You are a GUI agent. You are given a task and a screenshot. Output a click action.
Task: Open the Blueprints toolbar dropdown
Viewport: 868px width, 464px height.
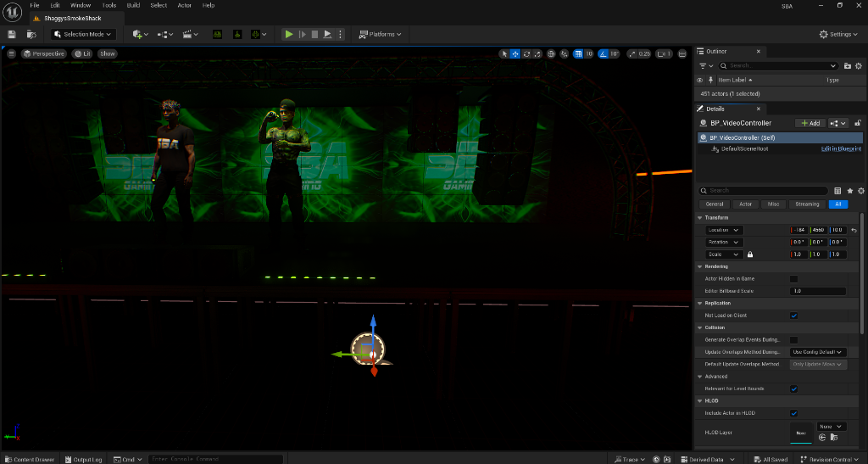point(165,34)
